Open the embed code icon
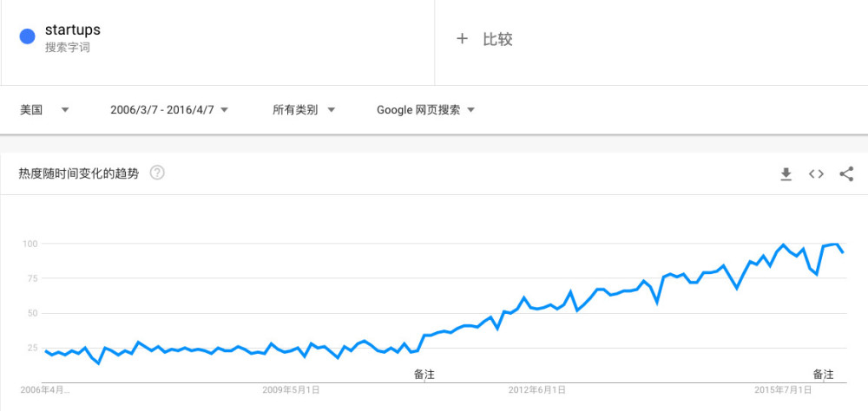 [x=816, y=174]
